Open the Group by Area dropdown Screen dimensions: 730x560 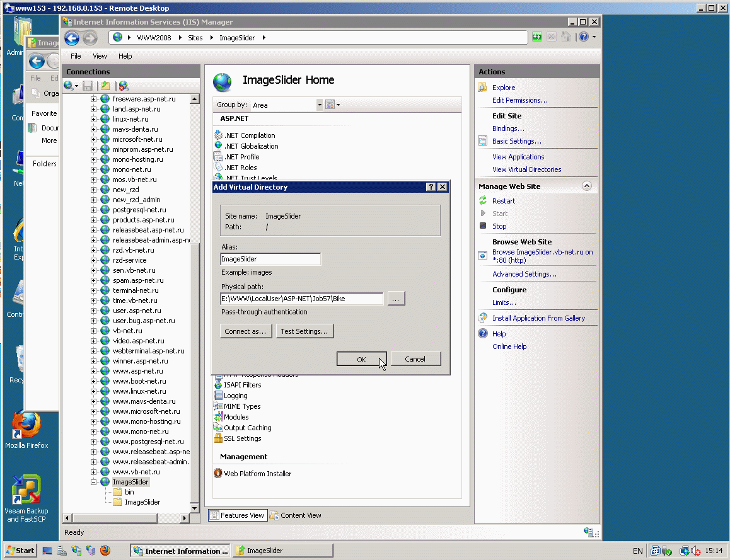(320, 105)
